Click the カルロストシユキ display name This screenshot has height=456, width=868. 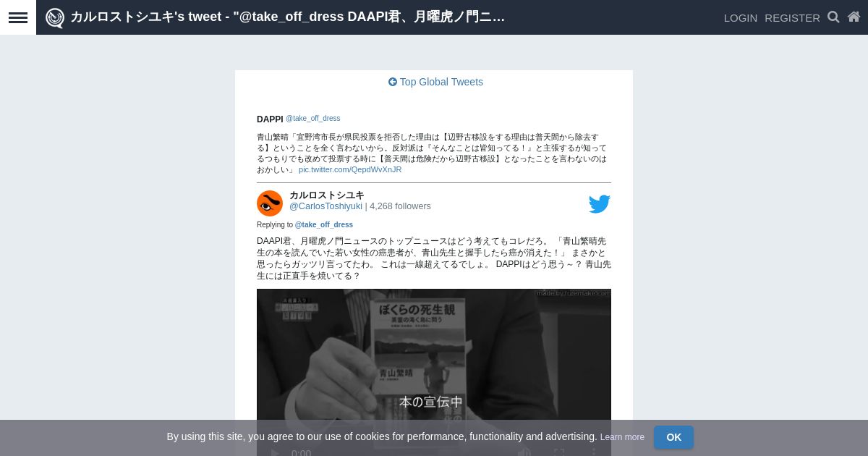(327, 195)
